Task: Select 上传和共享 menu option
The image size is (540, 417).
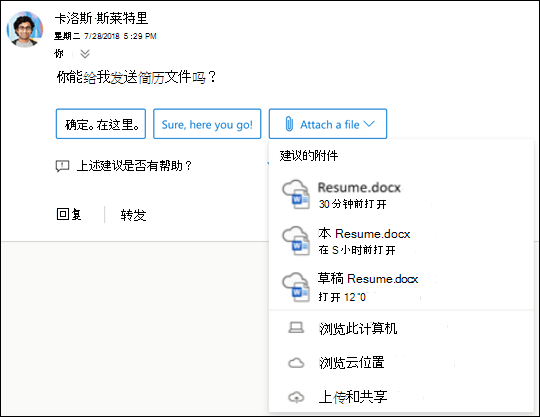Action: tap(401, 397)
